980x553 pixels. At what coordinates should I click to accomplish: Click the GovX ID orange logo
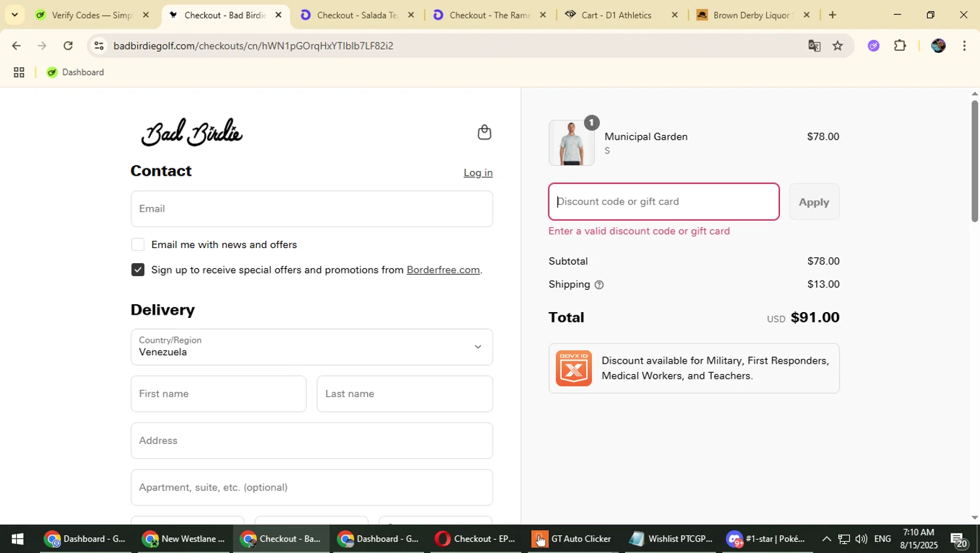click(574, 368)
